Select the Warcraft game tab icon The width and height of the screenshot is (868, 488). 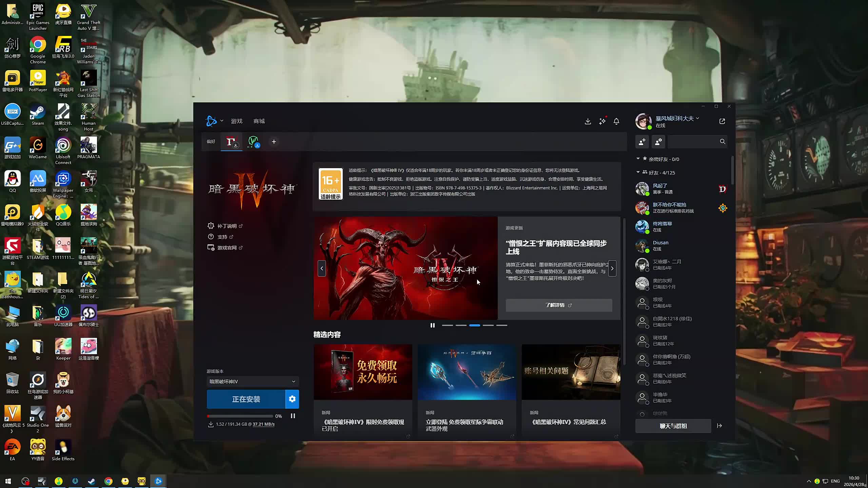(253, 142)
